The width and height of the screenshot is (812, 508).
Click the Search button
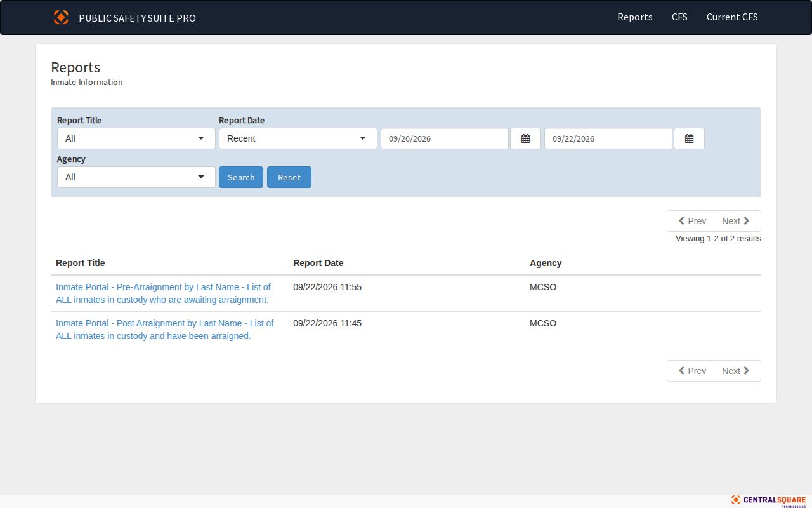pyautogui.click(x=241, y=177)
